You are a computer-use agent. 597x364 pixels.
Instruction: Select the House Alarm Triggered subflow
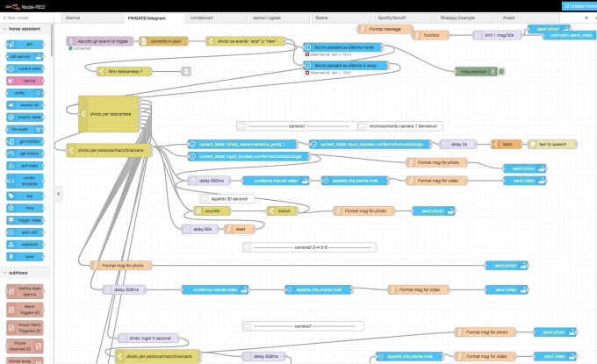(25, 328)
